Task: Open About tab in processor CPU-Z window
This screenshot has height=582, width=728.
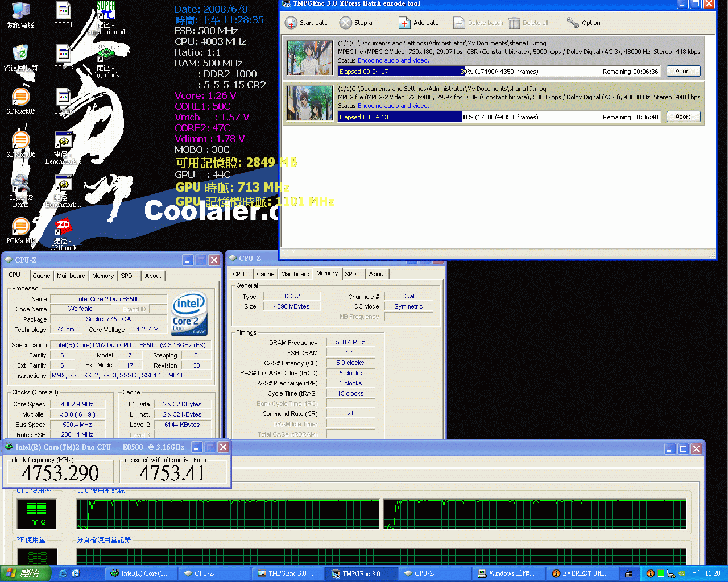Action: [x=153, y=276]
